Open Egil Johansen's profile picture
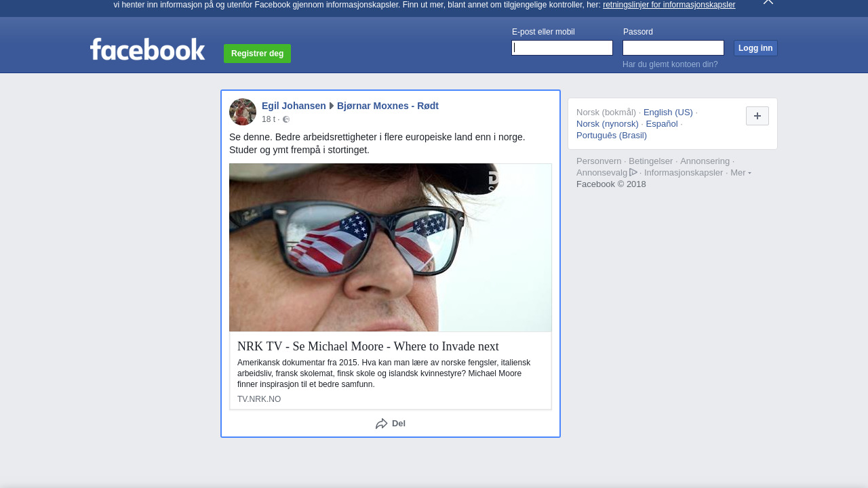 point(243,112)
